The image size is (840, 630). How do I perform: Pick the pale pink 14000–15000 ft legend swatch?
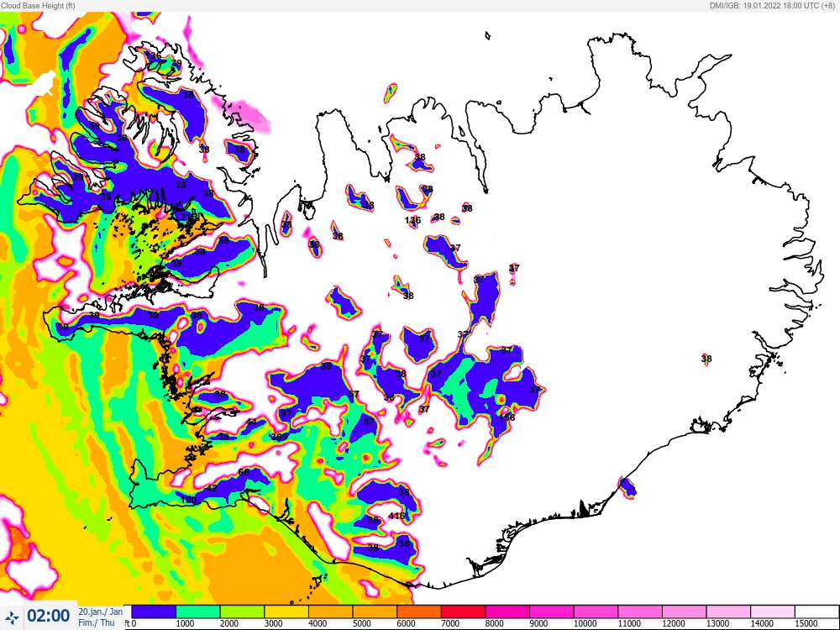pos(773,612)
